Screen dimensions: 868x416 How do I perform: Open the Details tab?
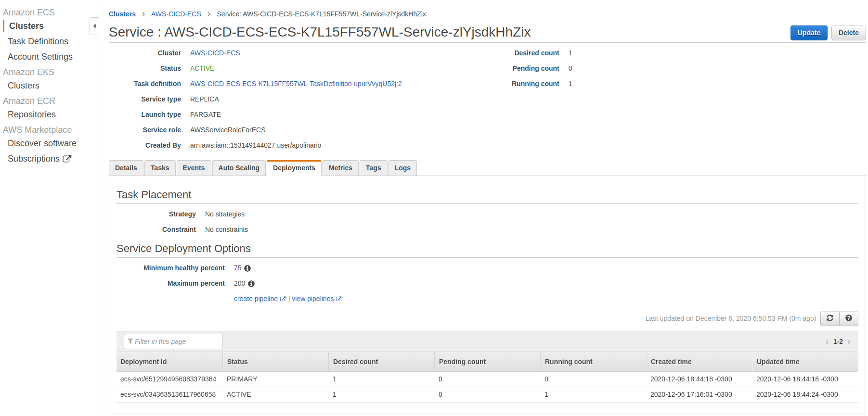coord(126,168)
